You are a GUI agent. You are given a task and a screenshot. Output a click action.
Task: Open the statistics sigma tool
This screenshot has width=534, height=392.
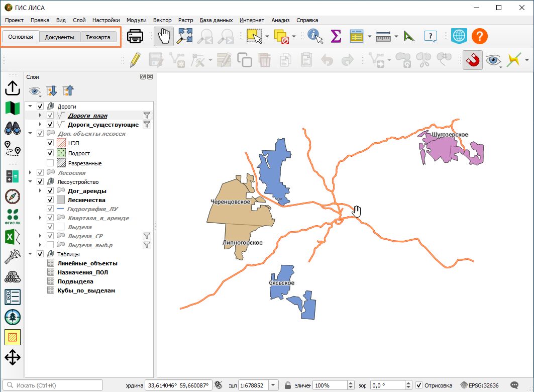pyautogui.click(x=336, y=36)
